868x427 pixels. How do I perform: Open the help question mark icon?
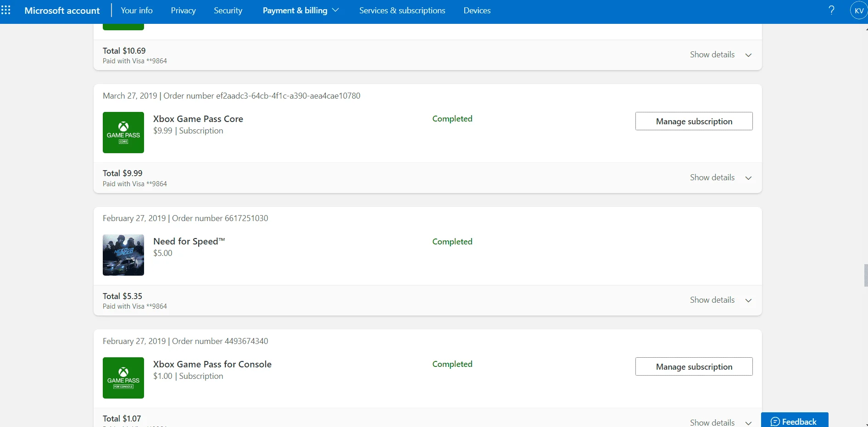pyautogui.click(x=831, y=10)
